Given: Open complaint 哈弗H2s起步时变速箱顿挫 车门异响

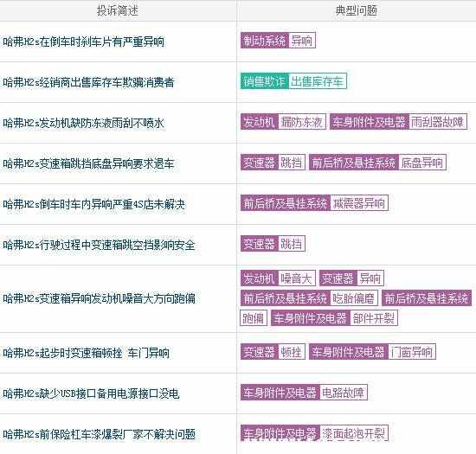Looking at the screenshot, I should tap(87, 353).
